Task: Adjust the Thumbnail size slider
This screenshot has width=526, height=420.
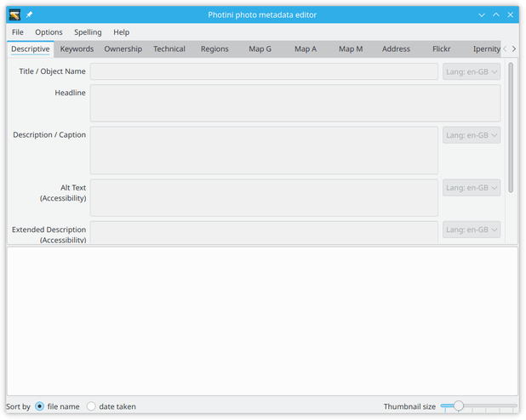Action: [x=479, y=406]
